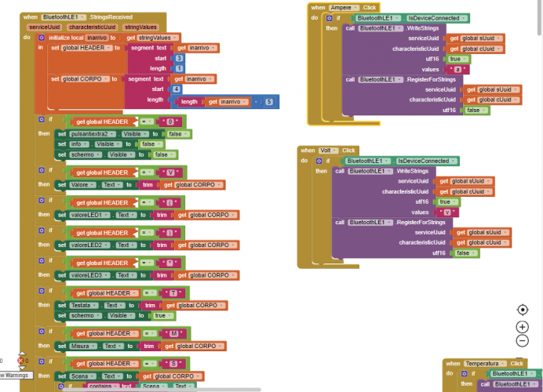Click the red error count icon
Image resolution: width=543 pixels, height=392 pixels.
[x=21, y=361]
